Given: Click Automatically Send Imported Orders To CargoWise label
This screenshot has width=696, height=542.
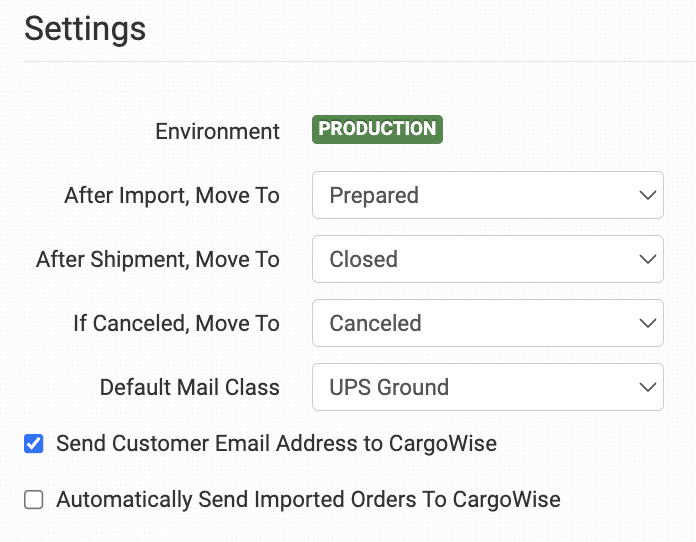Looking at the screenshot, I should click(308, 500).
